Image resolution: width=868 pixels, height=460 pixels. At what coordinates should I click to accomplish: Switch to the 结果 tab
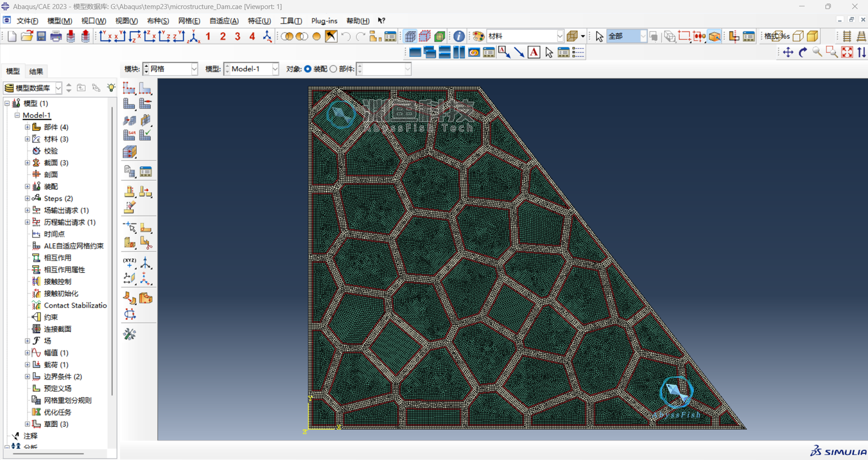[36, 72]
